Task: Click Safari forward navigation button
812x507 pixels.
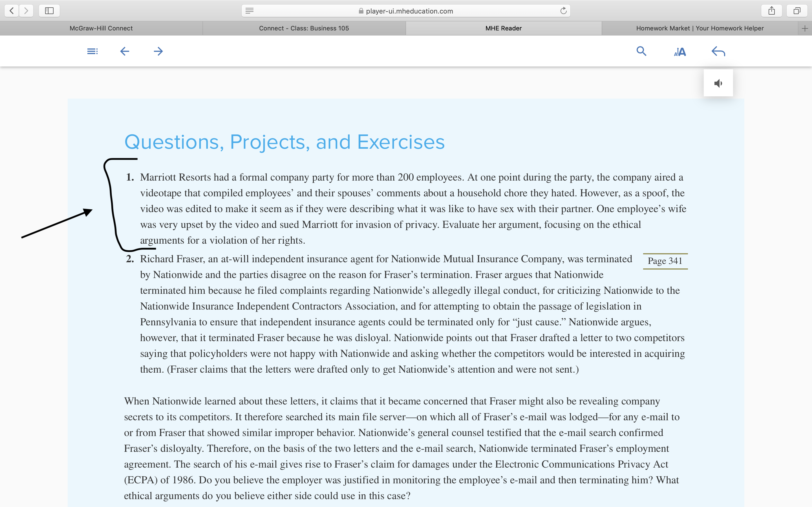Action: click(26, 11)
